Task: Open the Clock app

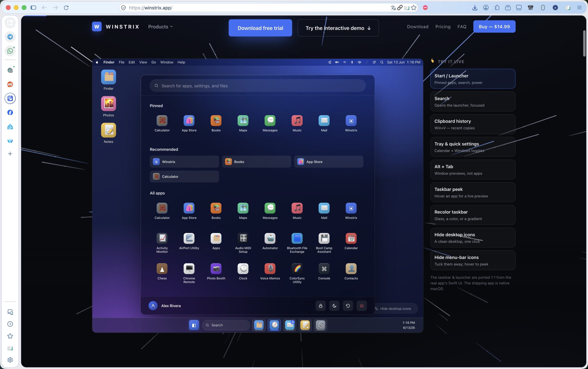Action: point(243,272)
